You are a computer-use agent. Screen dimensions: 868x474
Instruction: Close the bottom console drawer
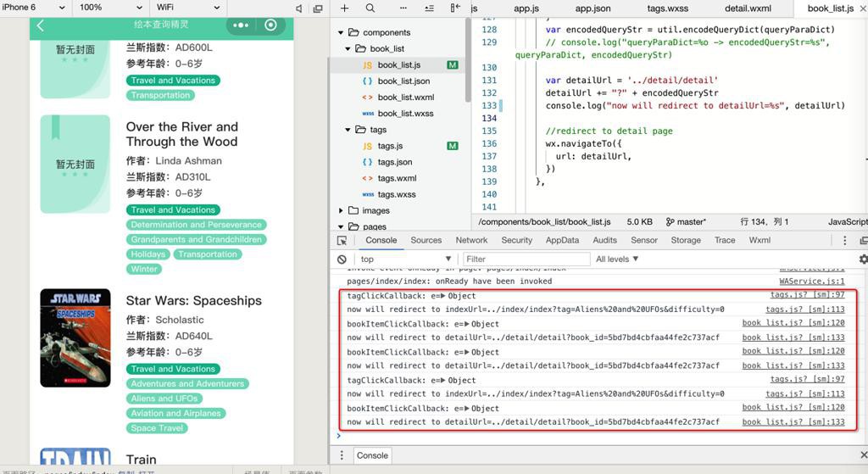click(864, 454)
